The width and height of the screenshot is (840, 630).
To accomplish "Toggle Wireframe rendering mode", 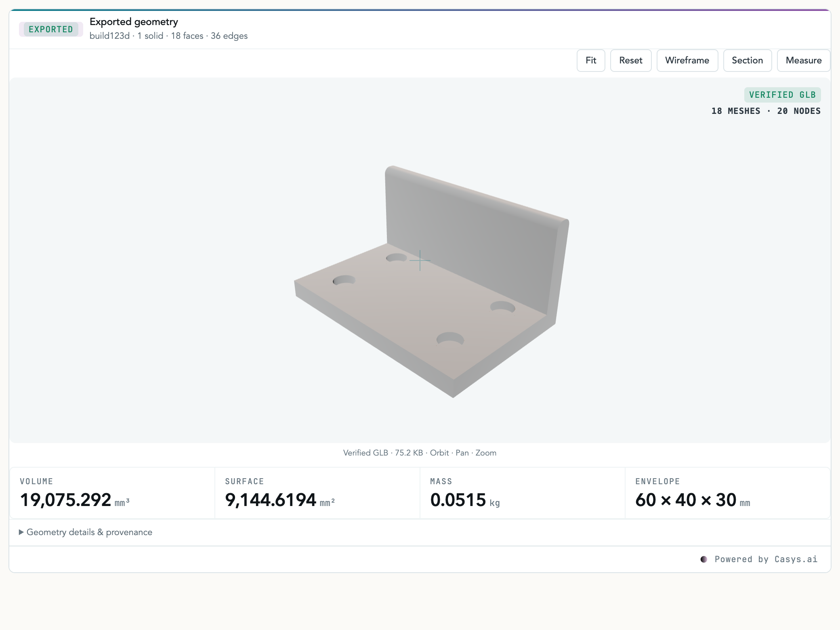I will 687,61.
